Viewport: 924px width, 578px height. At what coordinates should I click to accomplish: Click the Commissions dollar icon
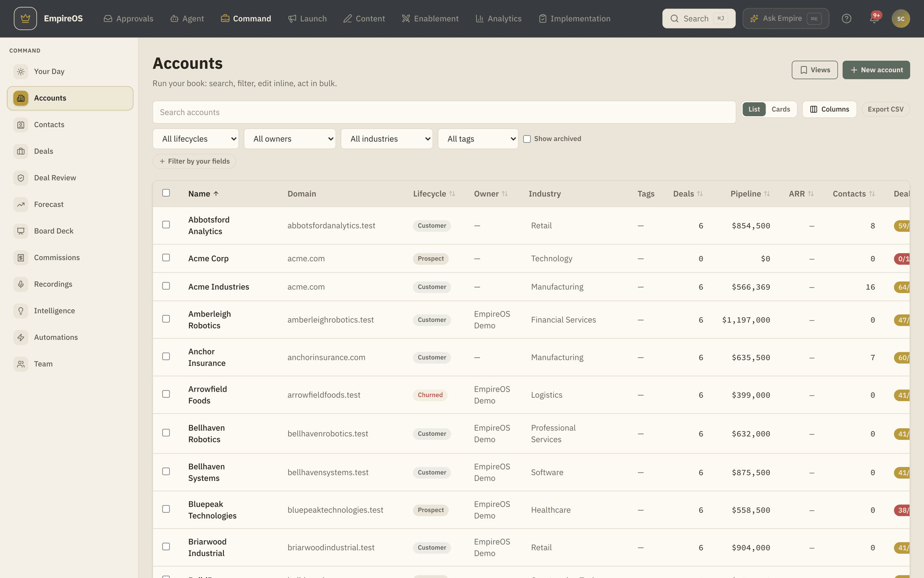21,257
